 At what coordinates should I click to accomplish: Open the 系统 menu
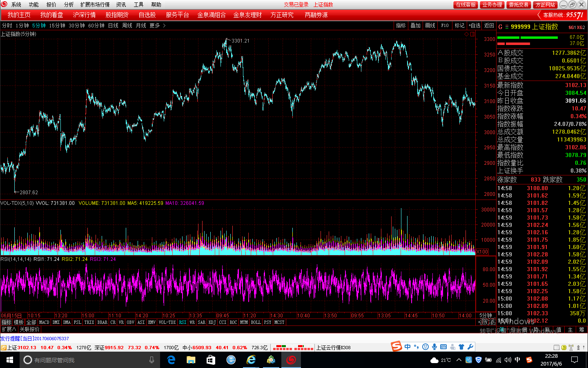point(16,4)
